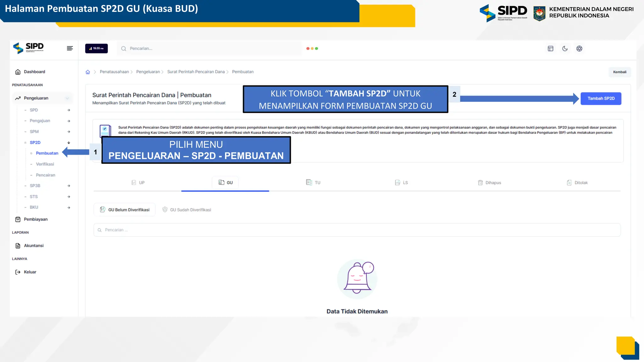Expand the SPD submenu arrow
Viewport: 644px width, 362px height.
point(69,110)
